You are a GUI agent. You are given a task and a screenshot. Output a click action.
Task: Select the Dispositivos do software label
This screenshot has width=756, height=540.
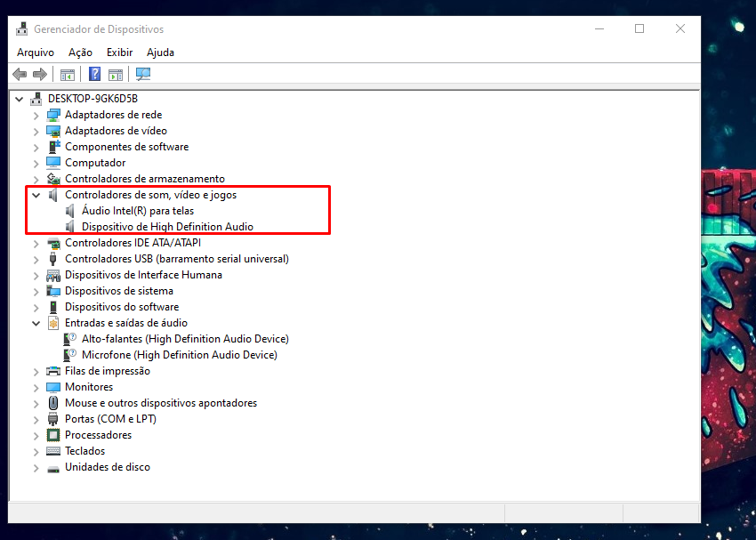pyautogui.click(x=122, y=307)
